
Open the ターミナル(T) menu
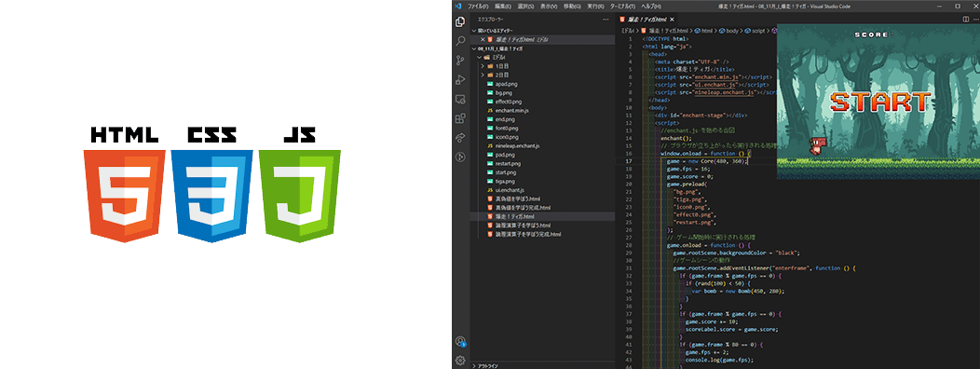coord(622,6)
